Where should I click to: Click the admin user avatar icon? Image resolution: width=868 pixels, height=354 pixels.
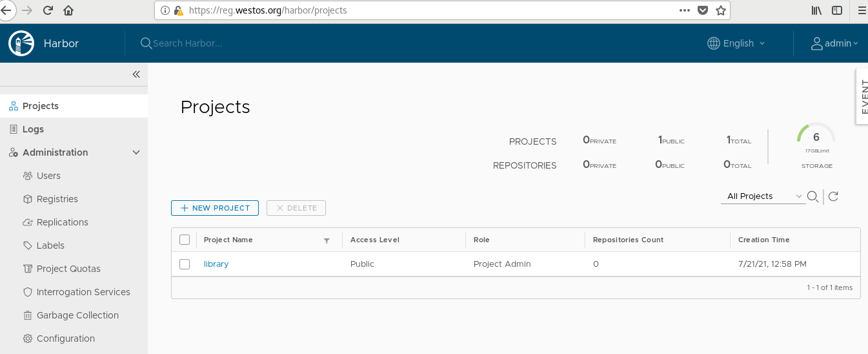click(817, 43)
